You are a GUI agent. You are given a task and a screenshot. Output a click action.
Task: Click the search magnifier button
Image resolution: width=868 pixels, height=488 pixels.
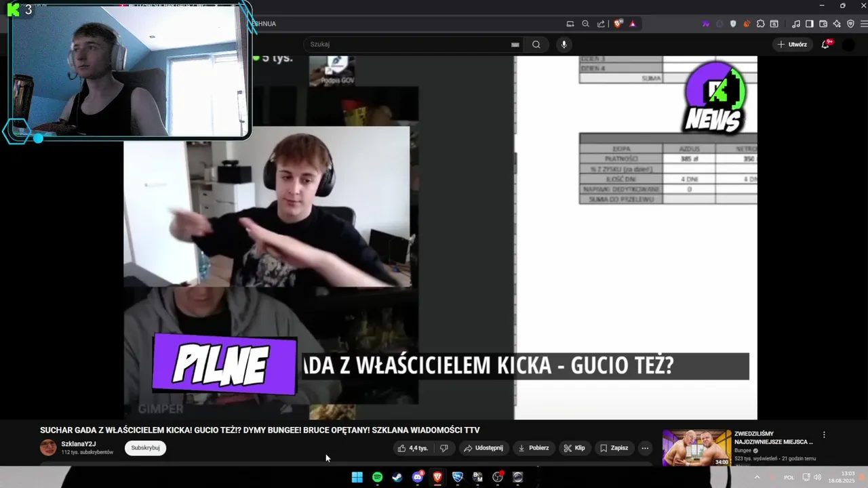536,45
